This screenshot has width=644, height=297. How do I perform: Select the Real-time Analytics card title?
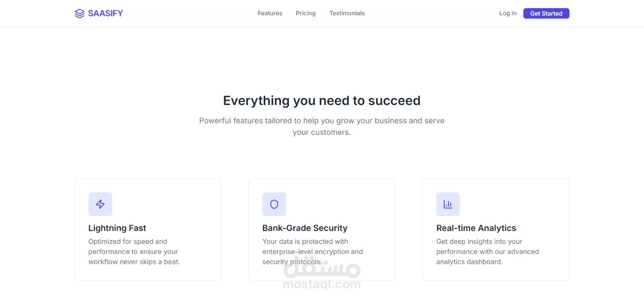[476, 228]
